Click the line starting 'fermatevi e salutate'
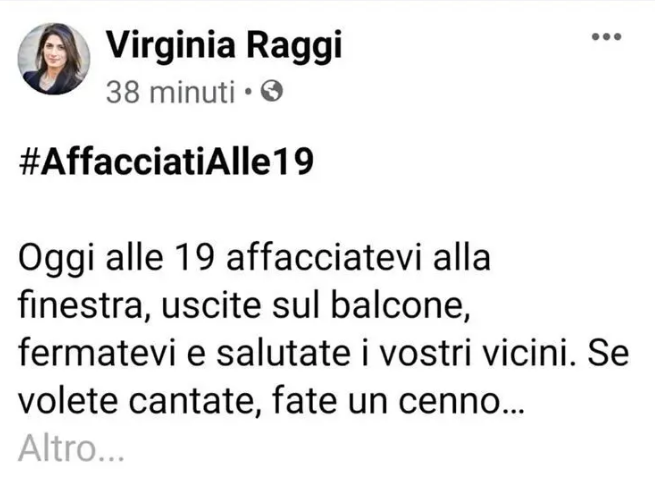655x477 pixels. 323,353
